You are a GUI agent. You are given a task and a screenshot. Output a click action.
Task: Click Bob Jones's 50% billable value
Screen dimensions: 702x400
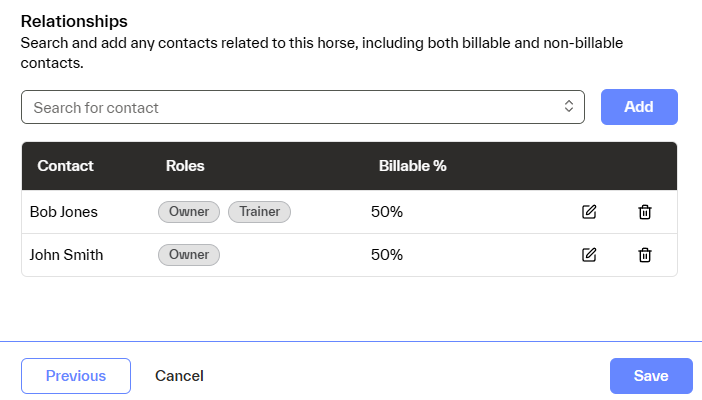click(387, 212)
